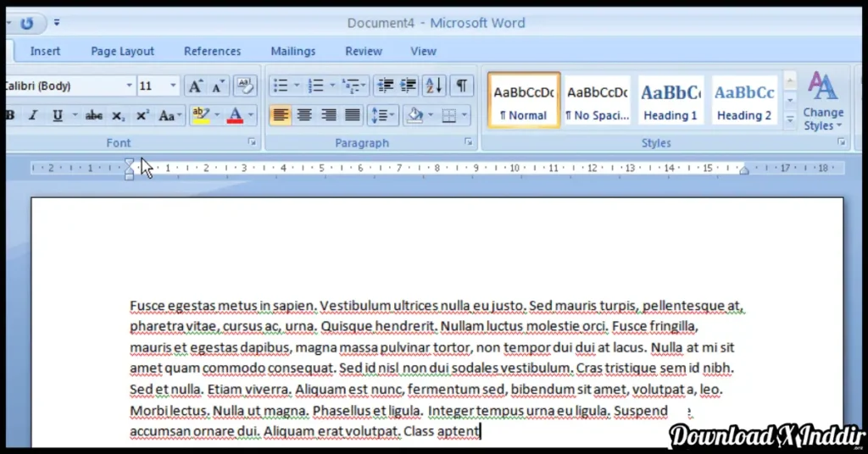Open the View tab

424,52
